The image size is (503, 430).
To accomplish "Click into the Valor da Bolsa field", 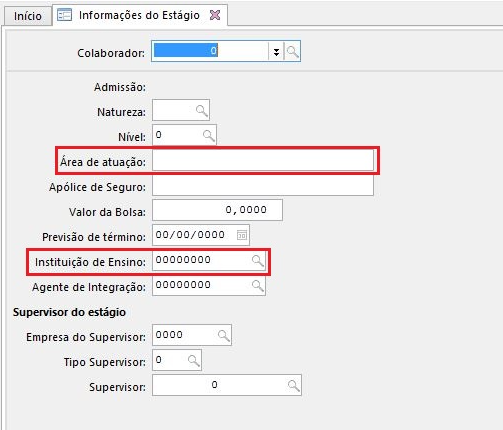I will (217, 210).
